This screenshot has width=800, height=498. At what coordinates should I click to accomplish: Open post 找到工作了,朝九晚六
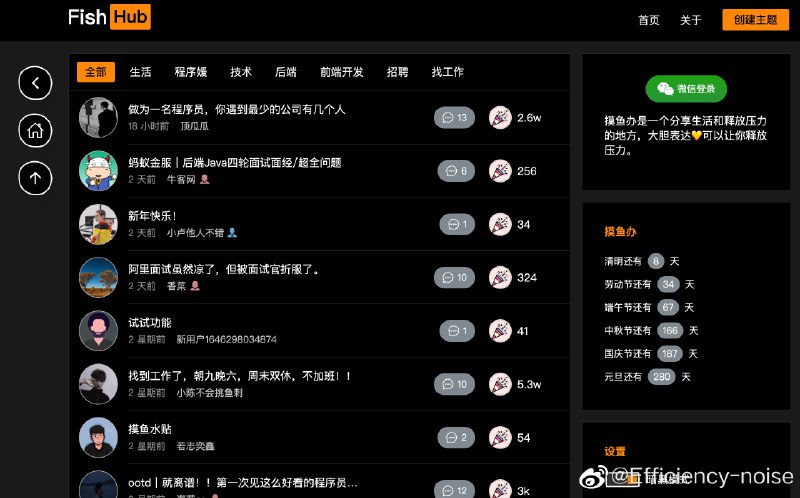[x=239, y=376]
